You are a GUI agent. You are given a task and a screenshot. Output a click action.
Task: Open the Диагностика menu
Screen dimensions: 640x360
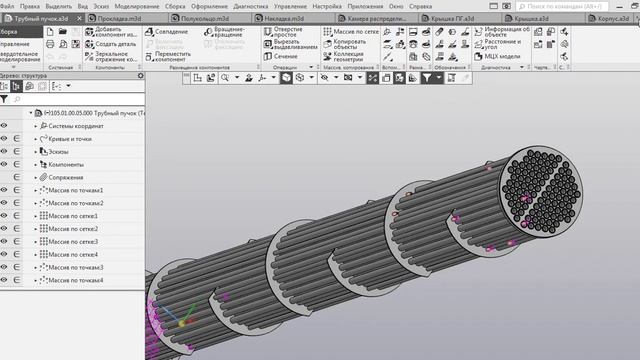click(251, 6)
